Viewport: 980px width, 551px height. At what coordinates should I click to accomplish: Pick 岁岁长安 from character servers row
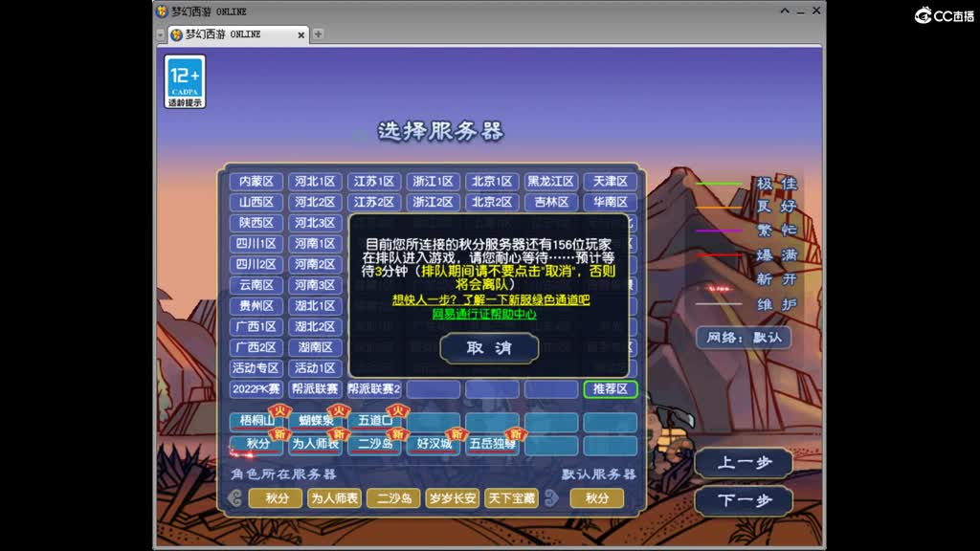click(x=452, y=498)
